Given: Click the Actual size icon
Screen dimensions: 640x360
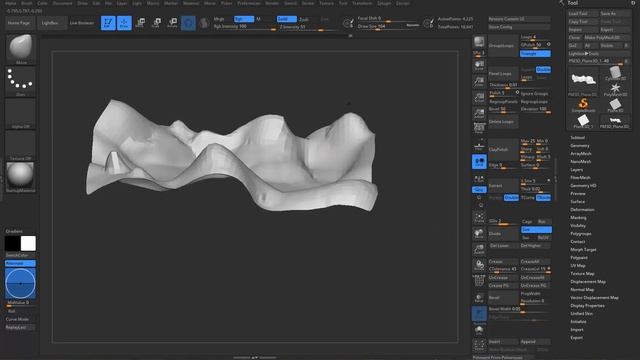Looking at the screenshot, I should coord(479,98).
